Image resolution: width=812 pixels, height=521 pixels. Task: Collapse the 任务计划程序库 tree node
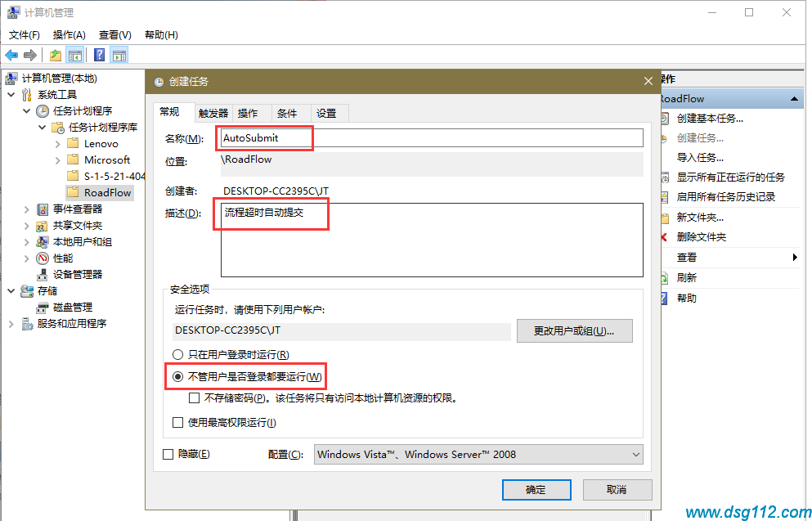(x=42, y=128)
